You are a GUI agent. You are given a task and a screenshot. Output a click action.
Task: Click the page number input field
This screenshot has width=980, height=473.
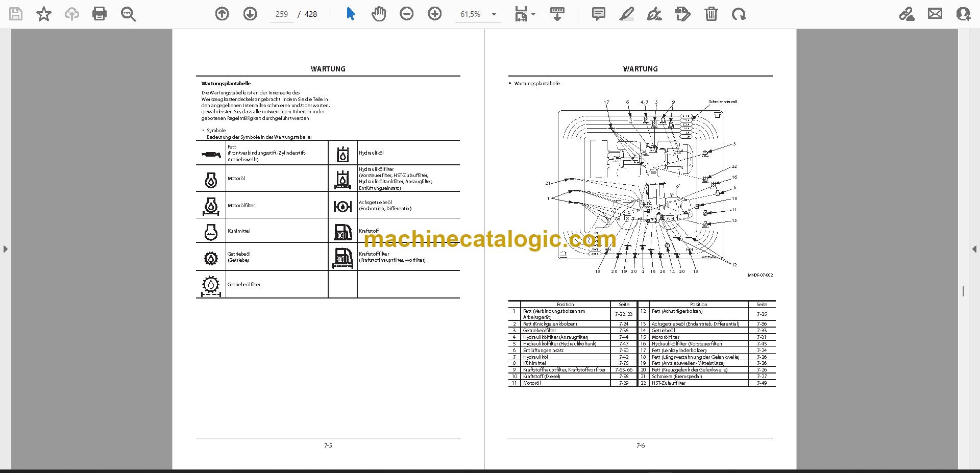point(282,14)
